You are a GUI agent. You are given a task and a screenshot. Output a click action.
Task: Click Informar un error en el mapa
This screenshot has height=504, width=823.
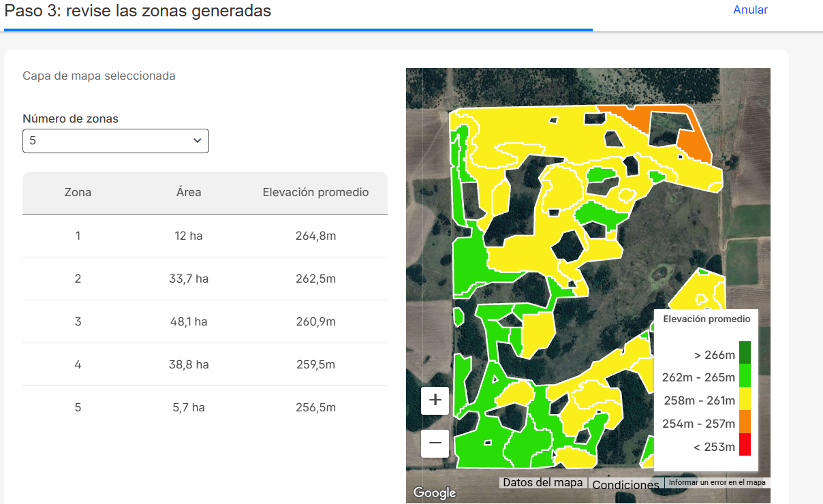point(717,482)
